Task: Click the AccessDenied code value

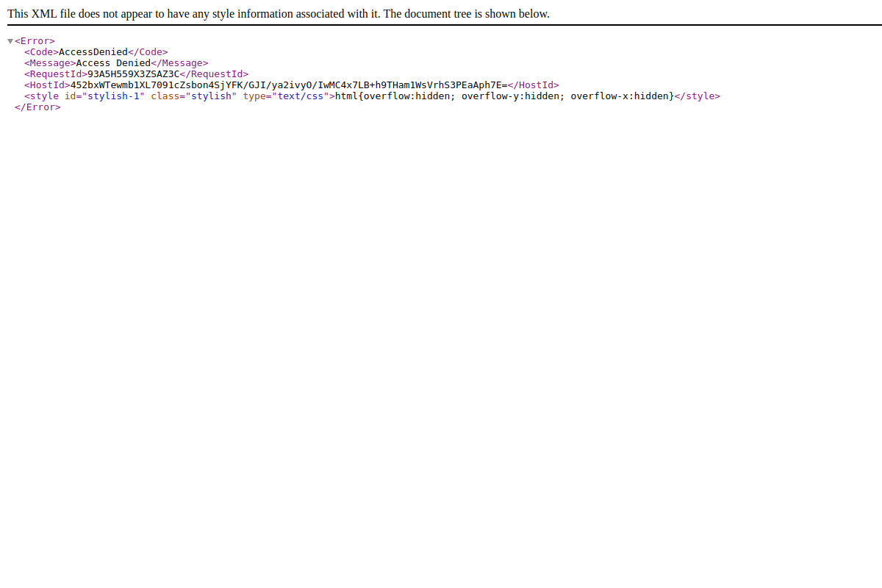Action: (x=93, y=52)
